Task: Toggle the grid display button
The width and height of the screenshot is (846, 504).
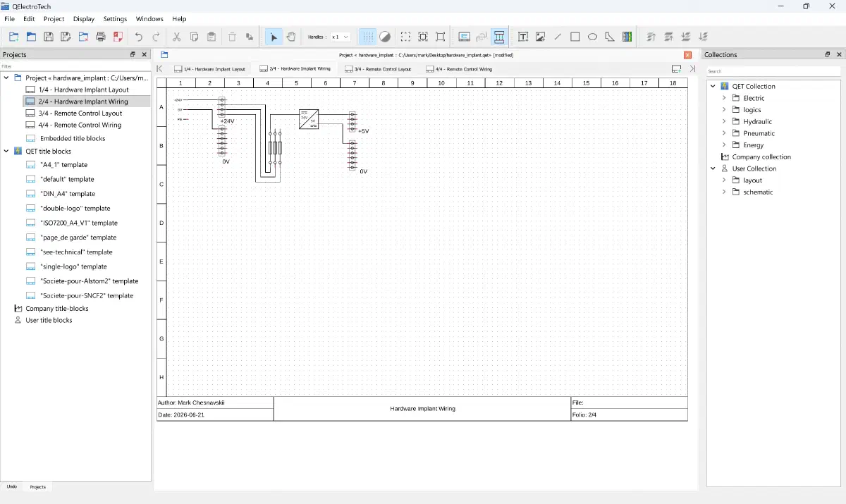Action: pos(368,37)
